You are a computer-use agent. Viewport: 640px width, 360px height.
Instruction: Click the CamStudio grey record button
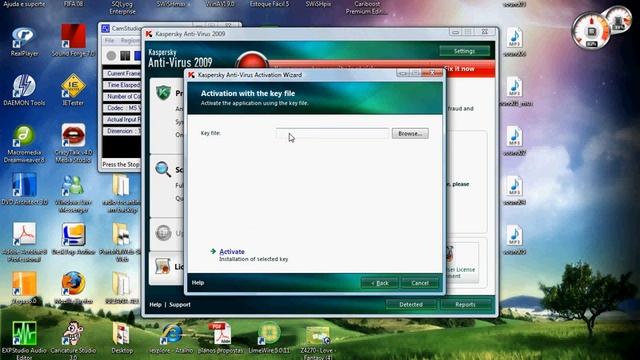point(111,56)
